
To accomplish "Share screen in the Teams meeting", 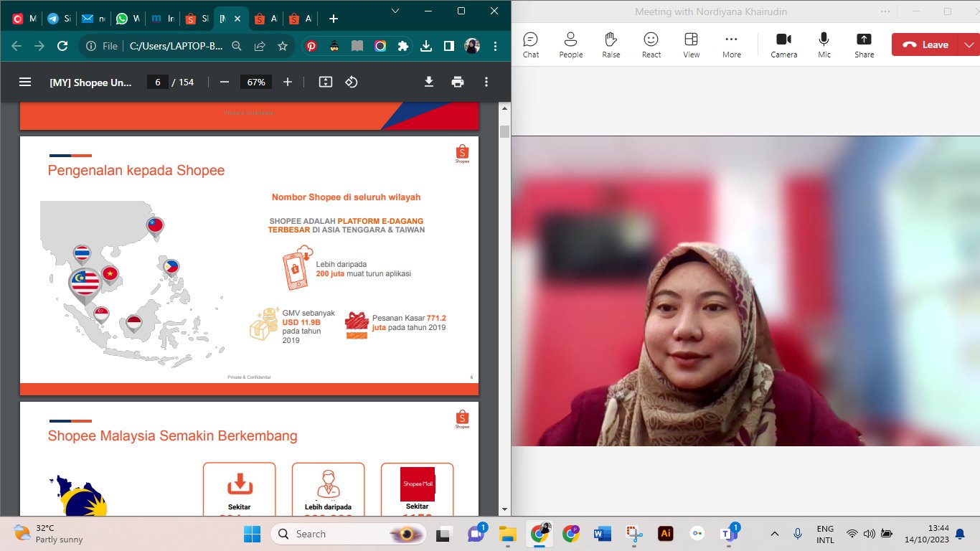I will point(864,44).
